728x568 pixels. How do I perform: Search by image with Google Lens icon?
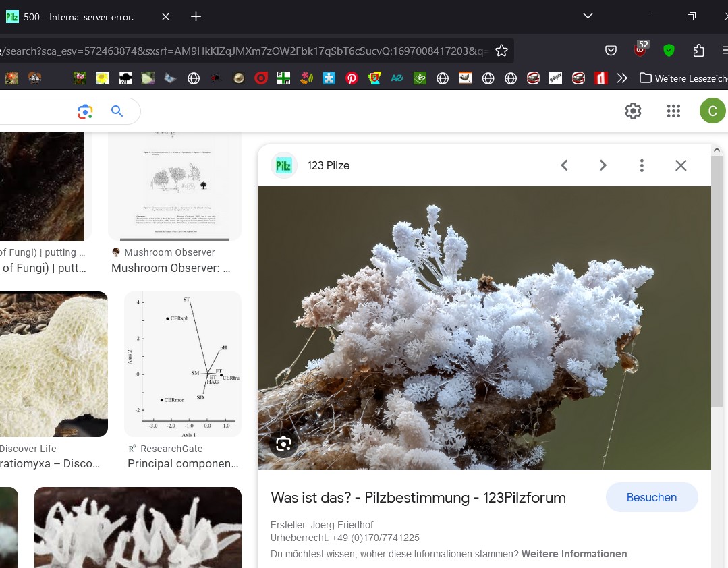tap(85, 111)
